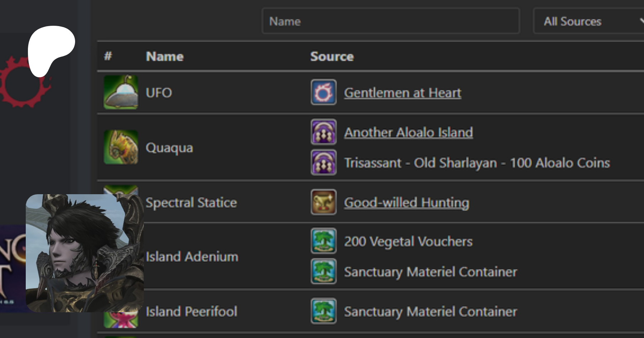Open the Another Aloalo Island link

click(408, 133)
